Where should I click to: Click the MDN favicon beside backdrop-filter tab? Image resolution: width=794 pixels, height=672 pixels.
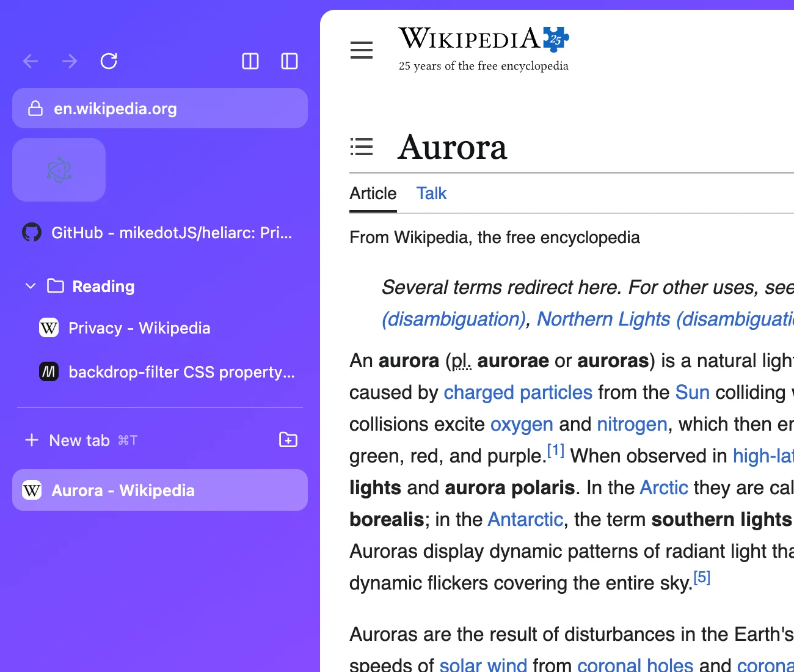click(49, 371)
